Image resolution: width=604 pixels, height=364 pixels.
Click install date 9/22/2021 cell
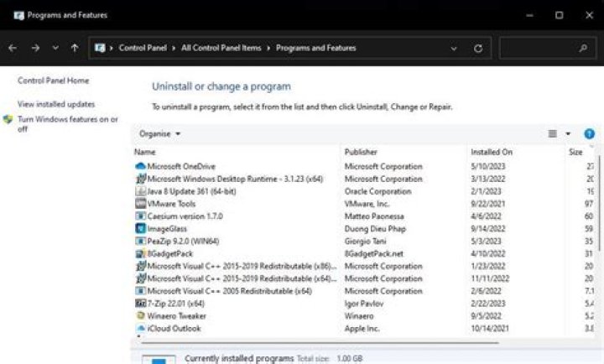click(x=487, y=204)
